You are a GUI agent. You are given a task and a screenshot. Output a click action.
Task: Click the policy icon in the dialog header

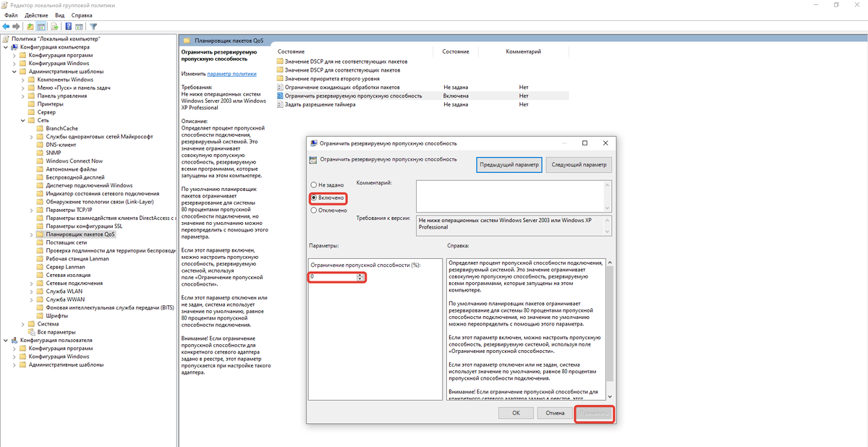tap(312, 159)
